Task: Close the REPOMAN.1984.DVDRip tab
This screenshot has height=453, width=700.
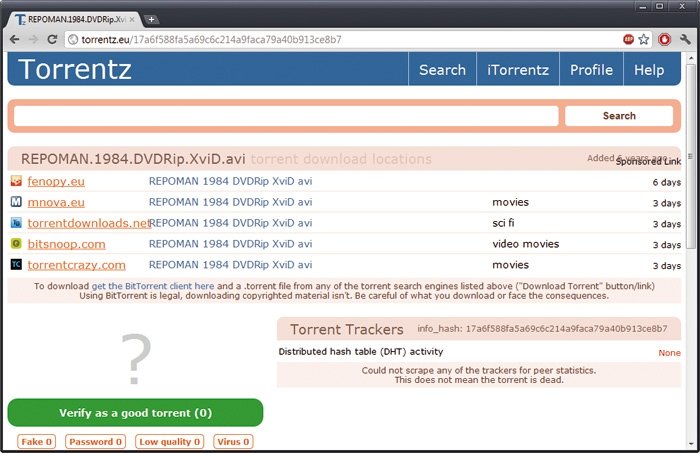Action: (x=132, y=20)
